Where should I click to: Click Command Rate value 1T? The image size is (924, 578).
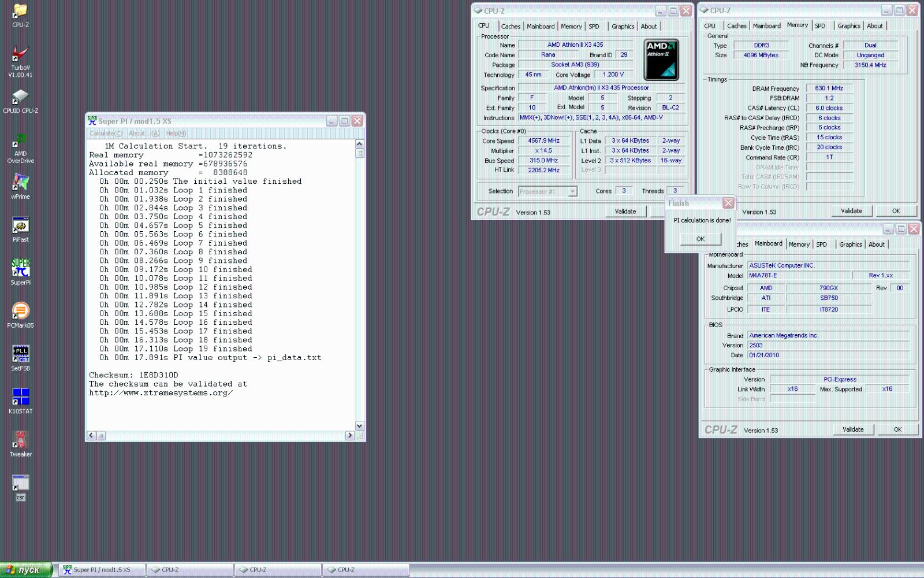(x=829, y=157)
